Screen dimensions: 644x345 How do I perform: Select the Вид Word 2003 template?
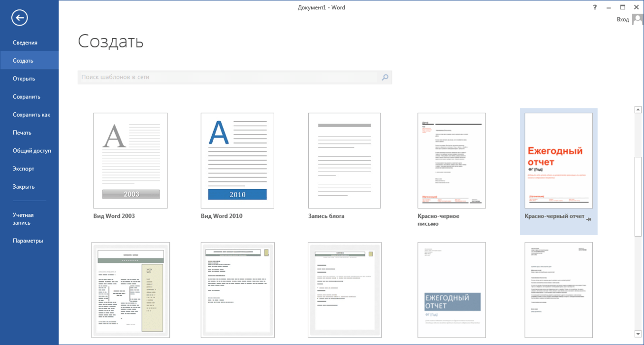130,161
